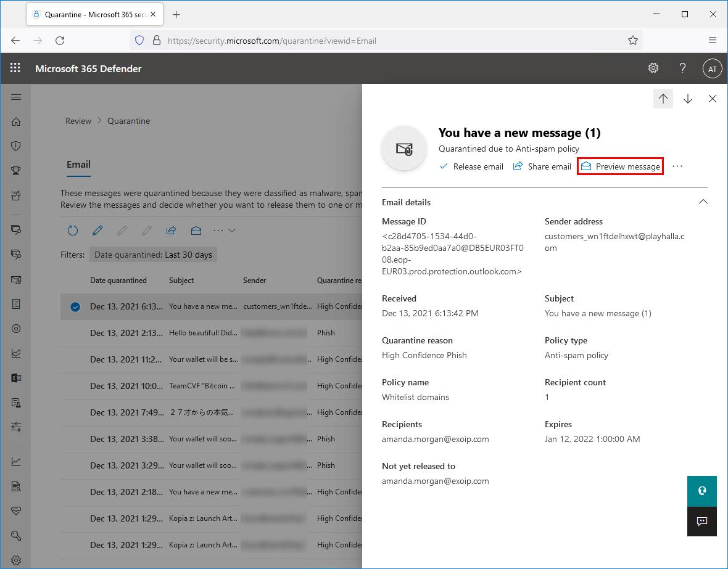Open the headset support widget

coord(702,491)
